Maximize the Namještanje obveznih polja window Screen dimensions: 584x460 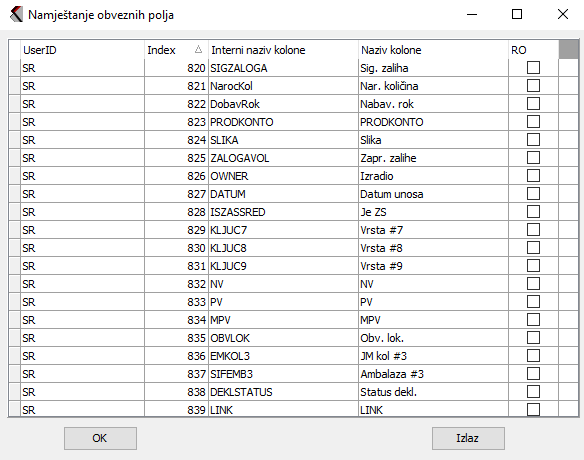(x=517, y=15)
